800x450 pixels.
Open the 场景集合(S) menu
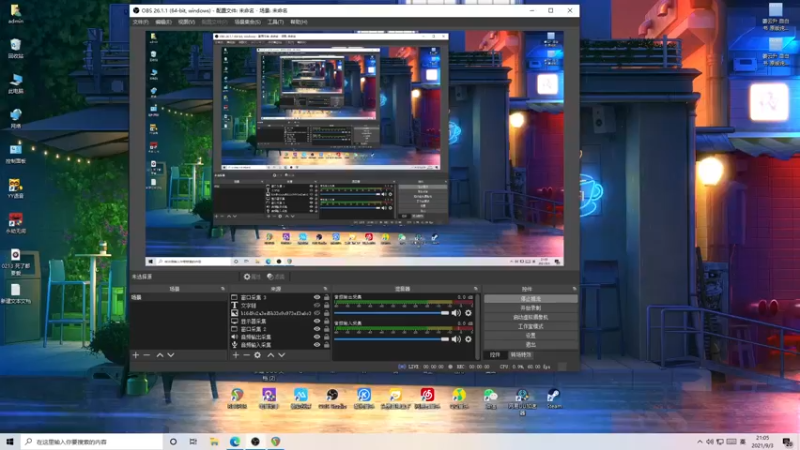(247, 22)
